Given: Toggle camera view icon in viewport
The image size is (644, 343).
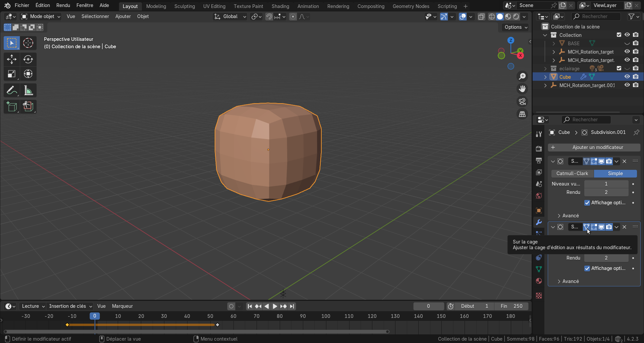Looking at the screenshot, I should [522, 101].
